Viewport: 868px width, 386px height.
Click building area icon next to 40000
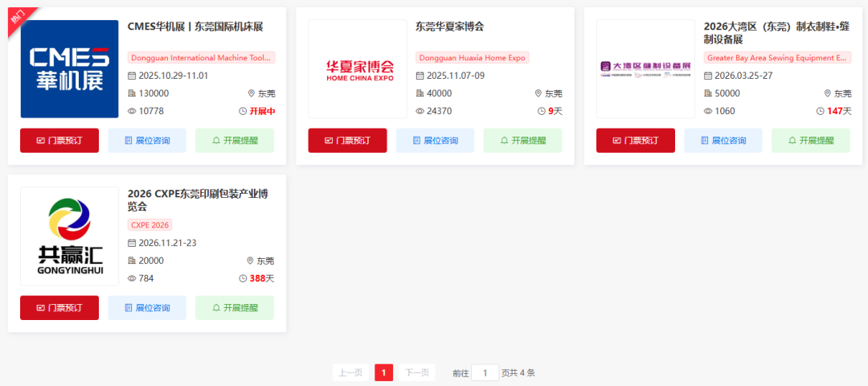tap(420, 93)
